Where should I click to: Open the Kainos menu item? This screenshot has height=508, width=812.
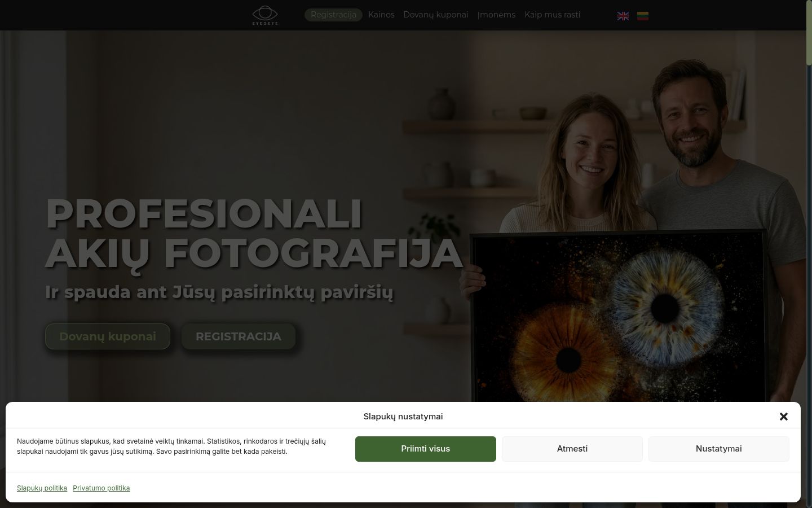381,15
